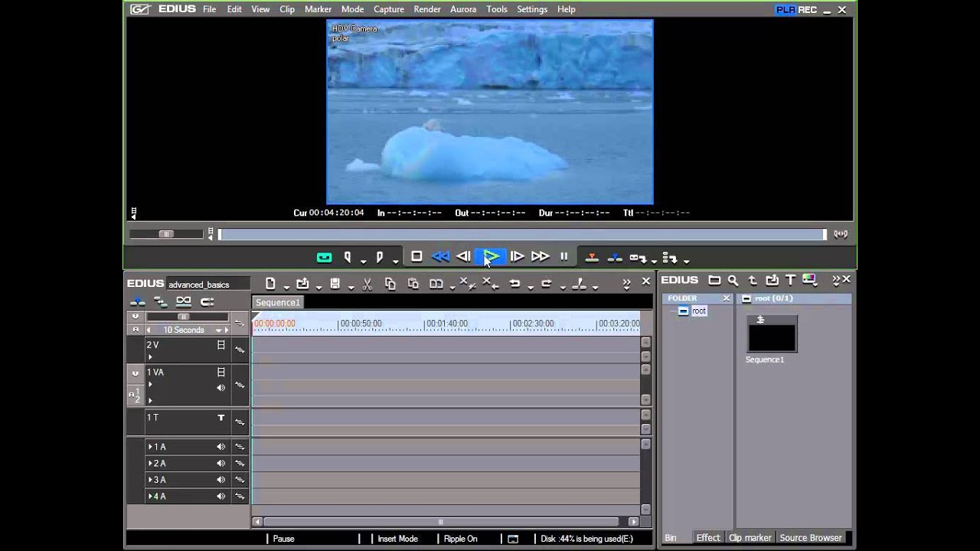The width and height of the screenshot is (980, 551).
Task: Click the Add Title 'T' icon in bin
Action: [791, 280]
